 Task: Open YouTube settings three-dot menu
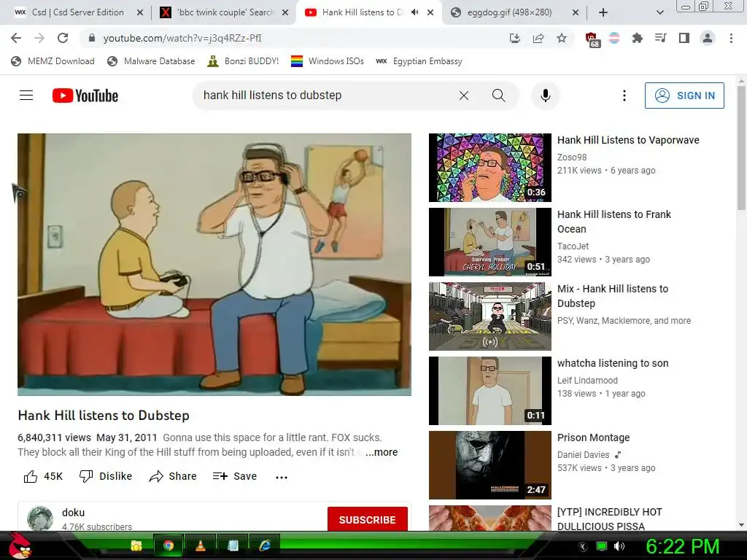click(x=624, y=96)
